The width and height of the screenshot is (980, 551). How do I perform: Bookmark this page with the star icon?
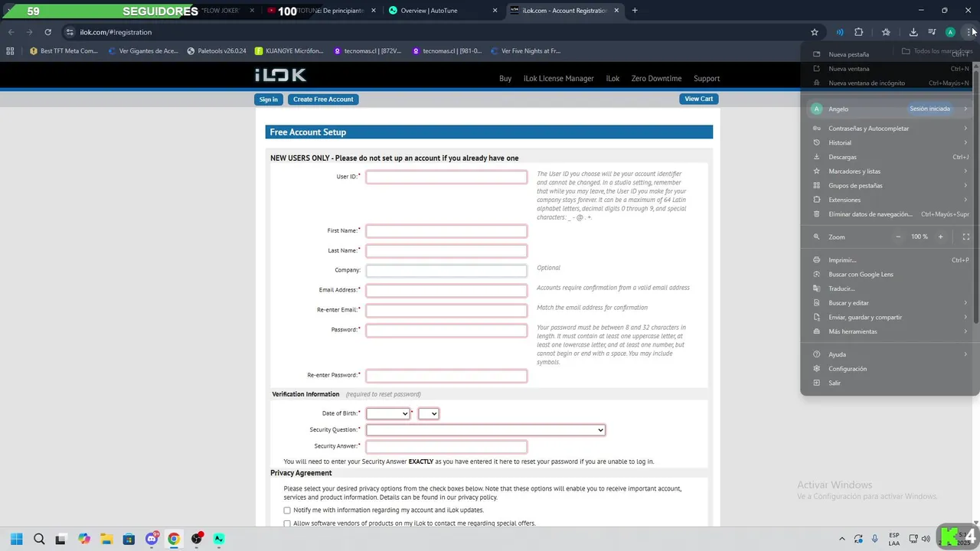(x=815, y=32)
